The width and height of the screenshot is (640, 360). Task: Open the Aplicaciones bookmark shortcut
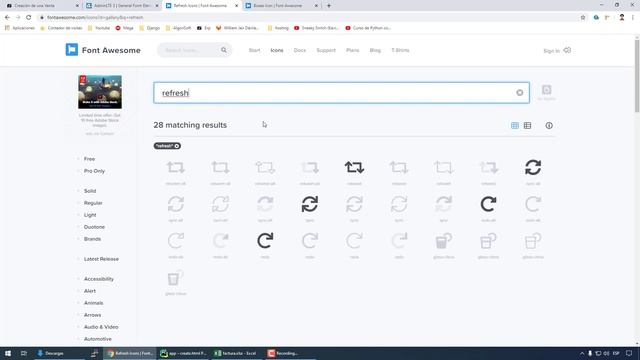click(x=20, y=28)
